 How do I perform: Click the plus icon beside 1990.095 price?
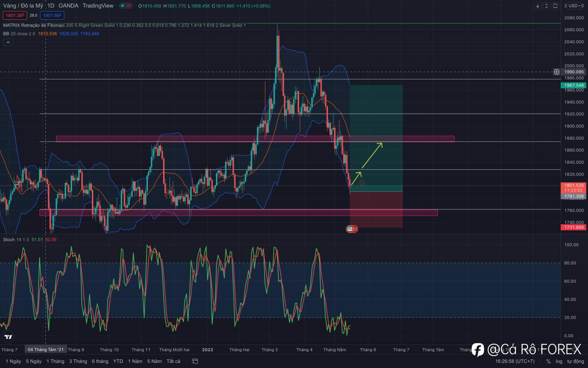coord(556,72)
